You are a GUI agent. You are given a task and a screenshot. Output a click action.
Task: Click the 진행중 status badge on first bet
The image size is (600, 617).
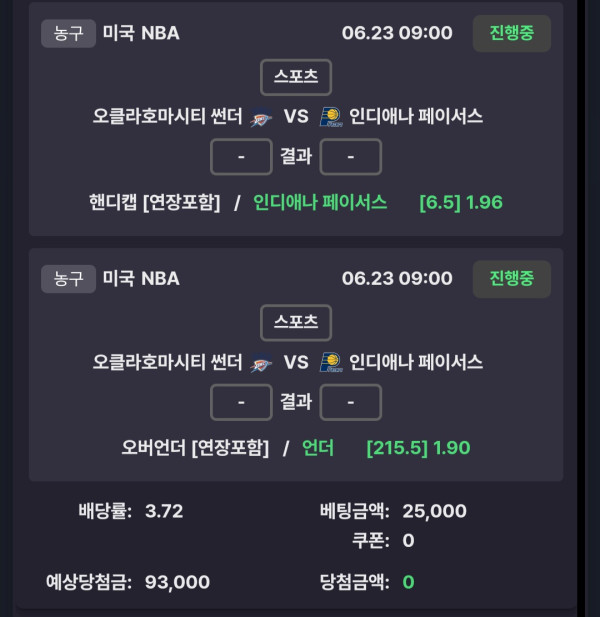coord(511,33)
